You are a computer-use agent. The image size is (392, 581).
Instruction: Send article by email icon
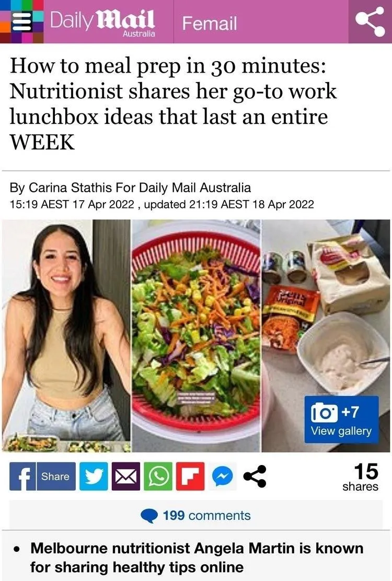click(x=126, y=477)
